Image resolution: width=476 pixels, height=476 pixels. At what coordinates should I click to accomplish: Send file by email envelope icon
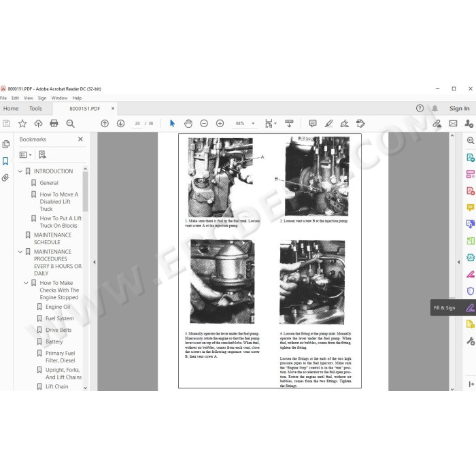tap(454, 124)
